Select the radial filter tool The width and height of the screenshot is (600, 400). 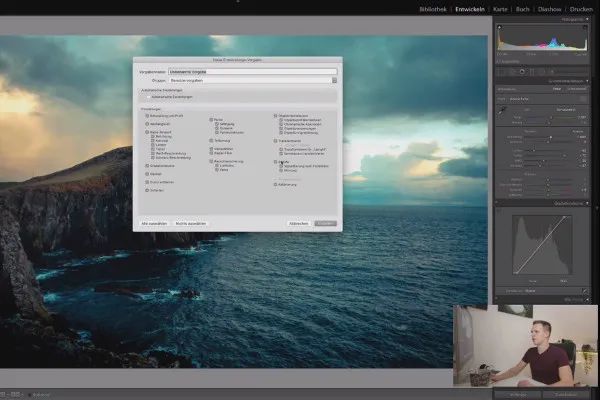point(541,72)
